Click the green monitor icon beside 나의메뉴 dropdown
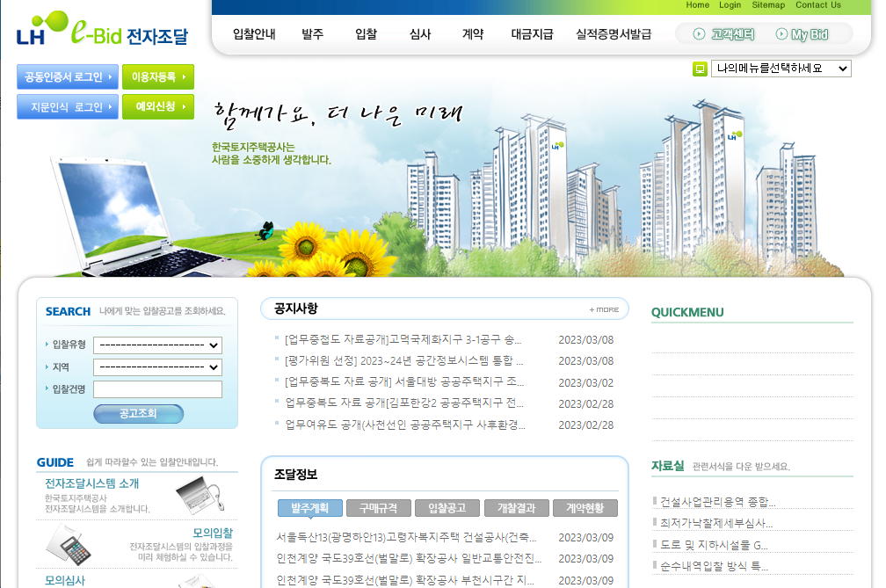The width and height of the screenshot is (886, 588). pyautogui.click(x=700, y=69)
